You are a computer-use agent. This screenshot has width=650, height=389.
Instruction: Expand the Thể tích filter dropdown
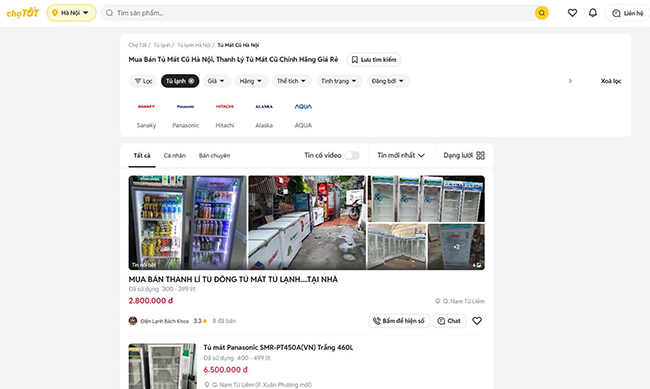pos(291,81)
